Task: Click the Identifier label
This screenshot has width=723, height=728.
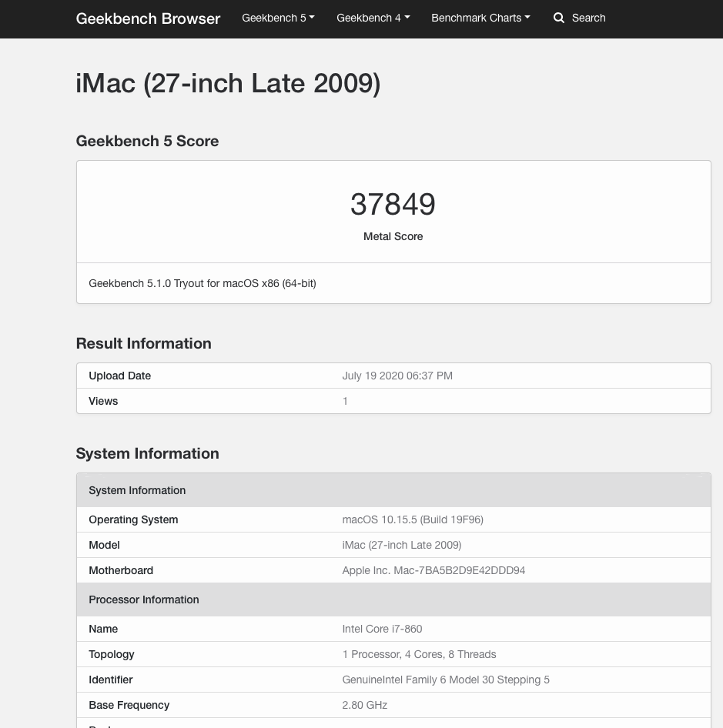Action: pyautogui.click(x=111, y=680)
